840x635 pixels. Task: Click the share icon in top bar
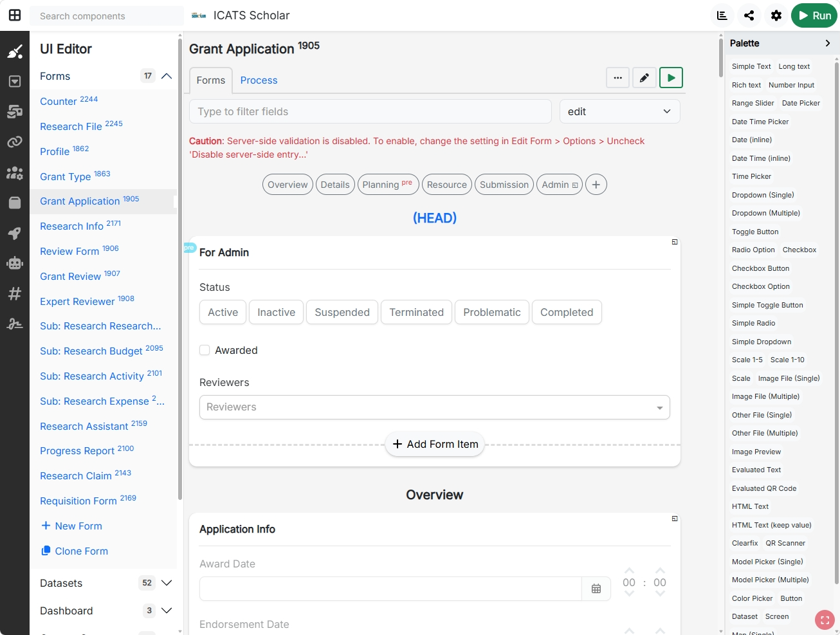(749, 15)
